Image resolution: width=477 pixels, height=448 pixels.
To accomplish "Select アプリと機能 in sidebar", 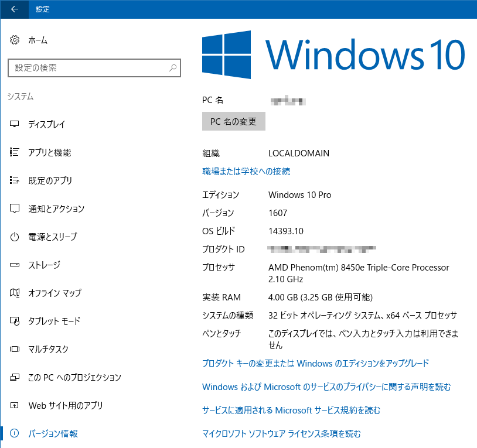I will tap(50, 152).
